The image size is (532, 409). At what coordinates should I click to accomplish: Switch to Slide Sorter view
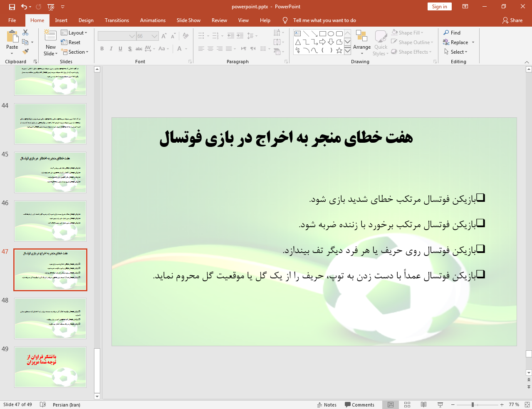[407, 404]
